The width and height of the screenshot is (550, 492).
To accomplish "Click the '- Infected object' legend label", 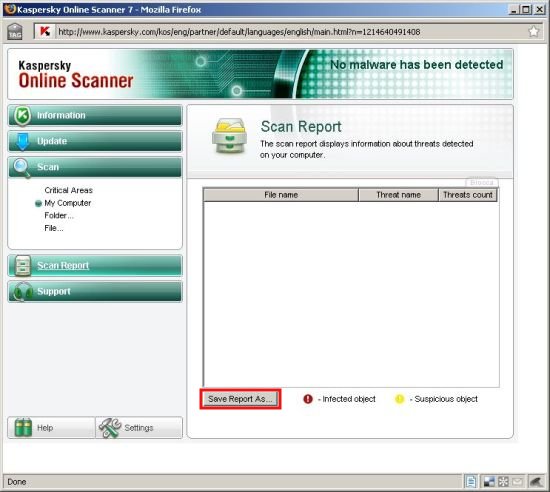I will 347,399.
